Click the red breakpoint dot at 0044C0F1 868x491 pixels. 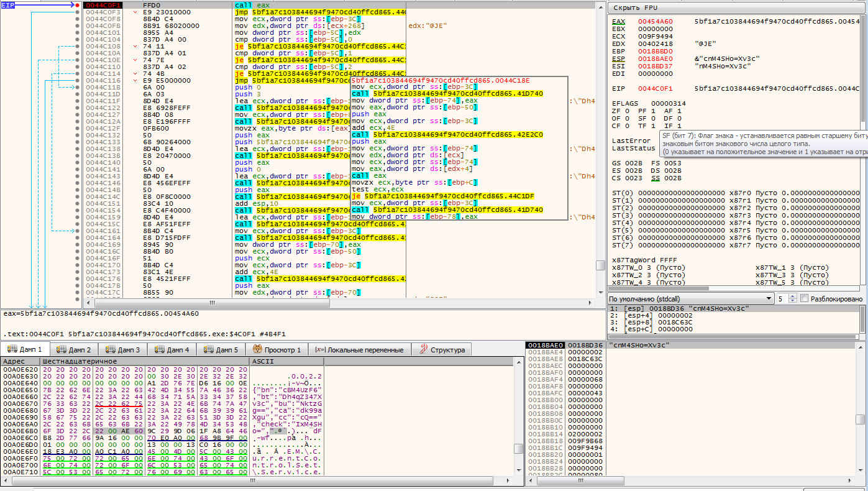(x=77, y=5)
